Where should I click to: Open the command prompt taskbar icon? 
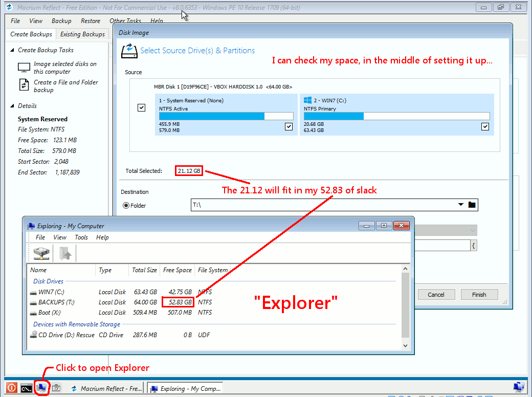click(x=27, y=388)
